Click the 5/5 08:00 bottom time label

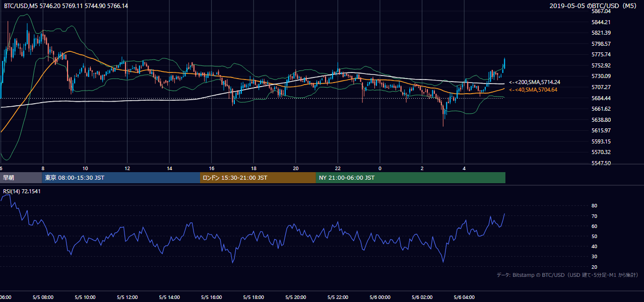pos(42,297)
